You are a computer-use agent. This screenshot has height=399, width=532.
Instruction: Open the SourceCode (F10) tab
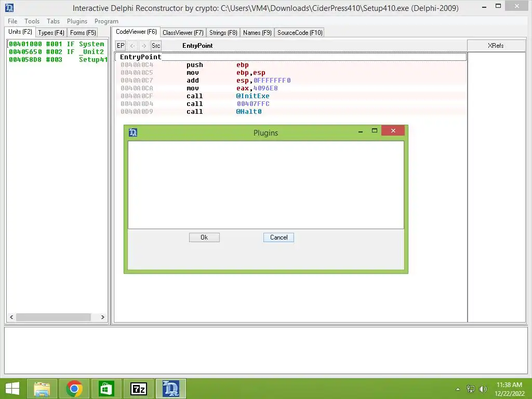tap(300, 33)
